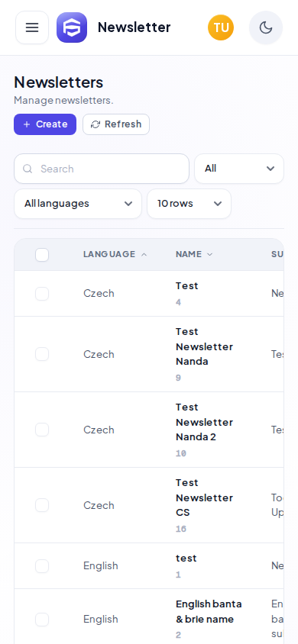Check the English banta & brie row
The height and width of the screenshot is (644, 298).
(x=42, y=620)
